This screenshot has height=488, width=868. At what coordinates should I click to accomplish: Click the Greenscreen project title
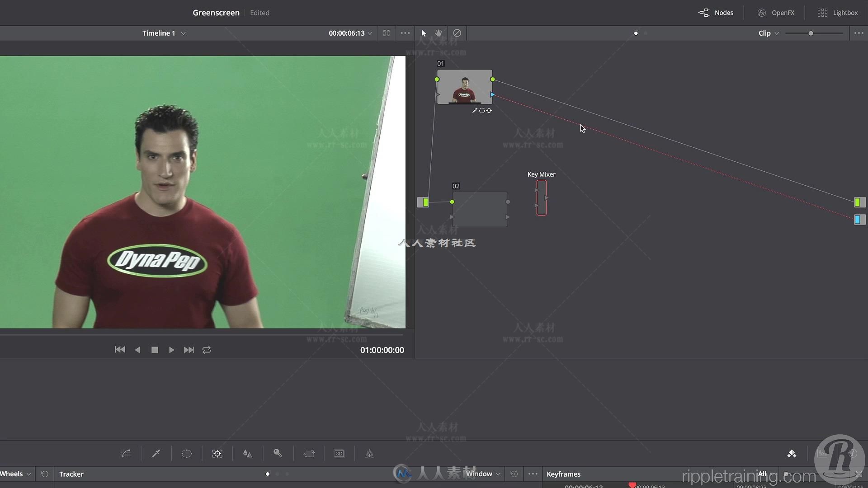[x=216, y=13]
